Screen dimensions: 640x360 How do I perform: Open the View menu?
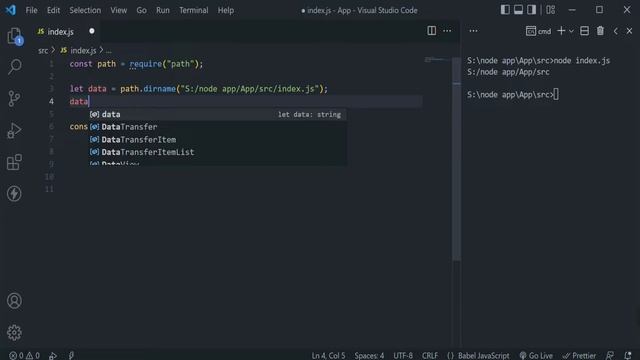[x=118, y=10]
